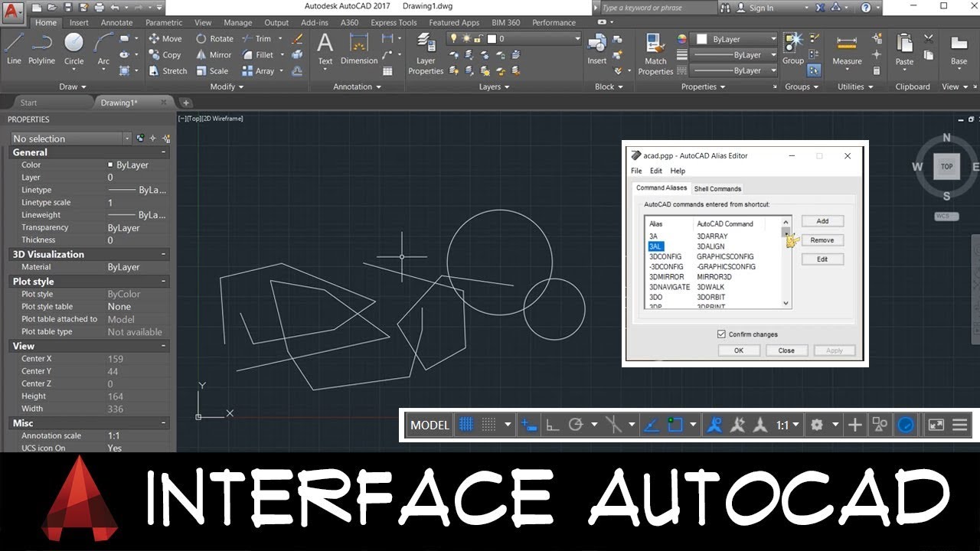Activate the Trim command
The image size is (980, 551).
(256, 38)
